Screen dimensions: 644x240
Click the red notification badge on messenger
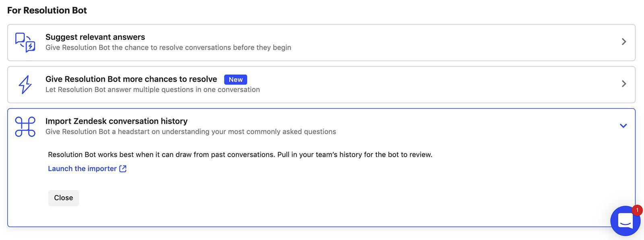tap(637, 210)
